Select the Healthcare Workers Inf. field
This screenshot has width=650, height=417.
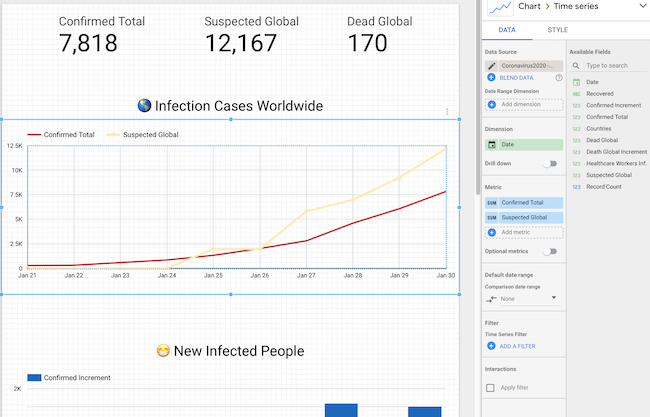(616, 163)
